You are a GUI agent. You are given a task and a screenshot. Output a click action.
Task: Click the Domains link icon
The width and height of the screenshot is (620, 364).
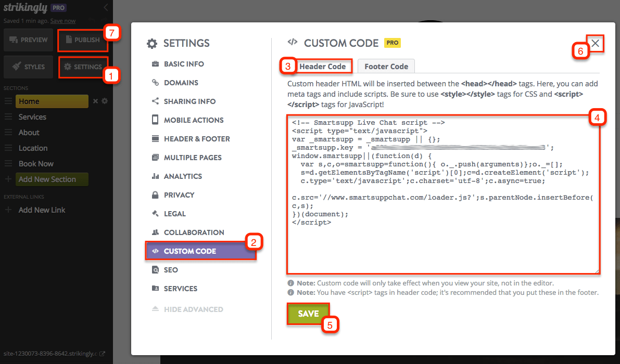(156, 83)
